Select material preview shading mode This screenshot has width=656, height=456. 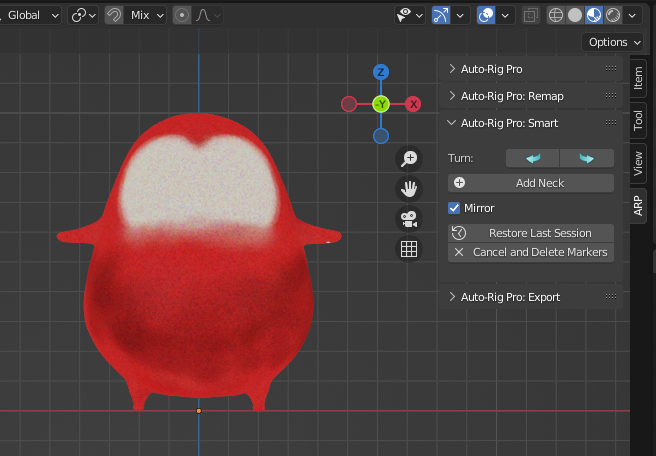coord(593,15)
